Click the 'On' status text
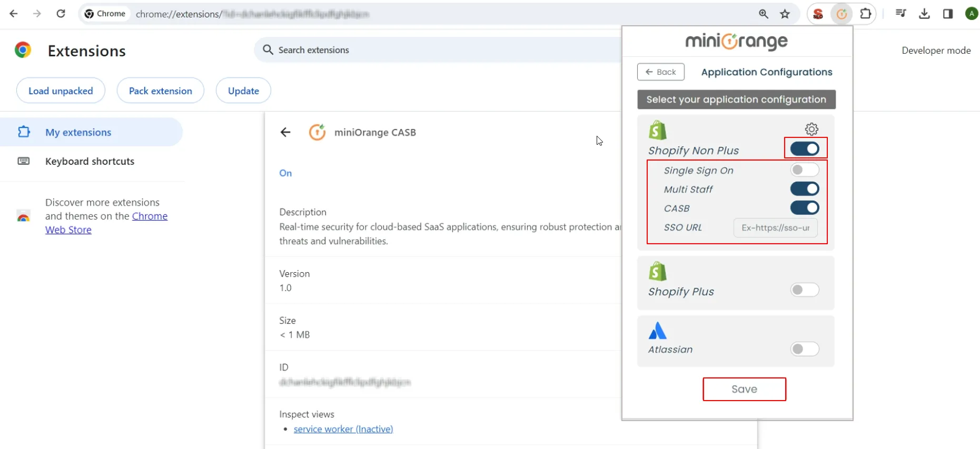 coord(285,173)
